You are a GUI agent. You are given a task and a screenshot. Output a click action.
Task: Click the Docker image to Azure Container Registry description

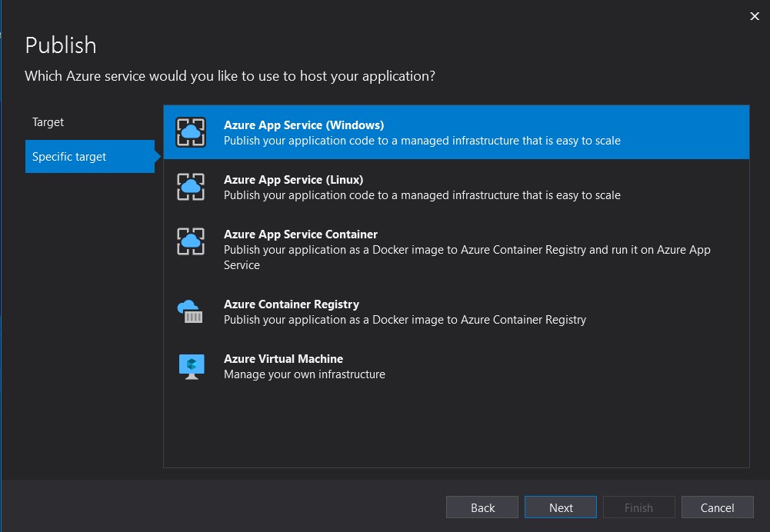(x=405, y=320)
